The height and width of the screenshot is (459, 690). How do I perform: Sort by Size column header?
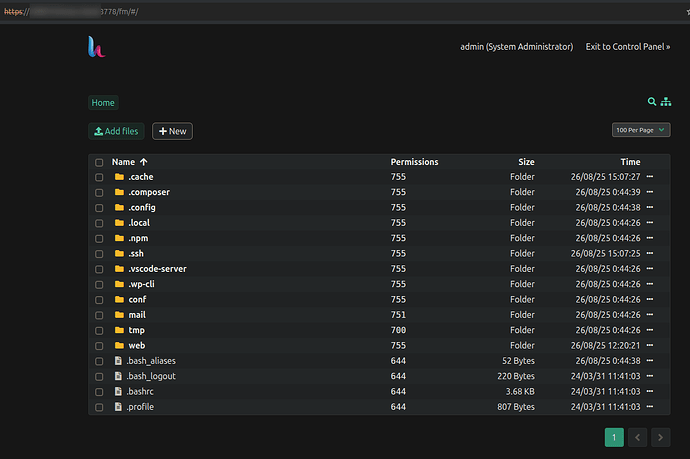click(526, 162)
